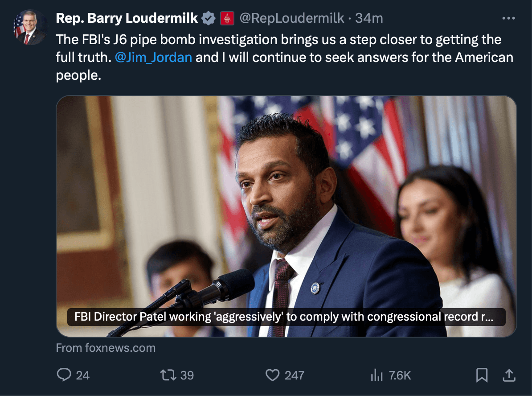
Task: Open the three-dot more options menu
Action: (508, 18)
